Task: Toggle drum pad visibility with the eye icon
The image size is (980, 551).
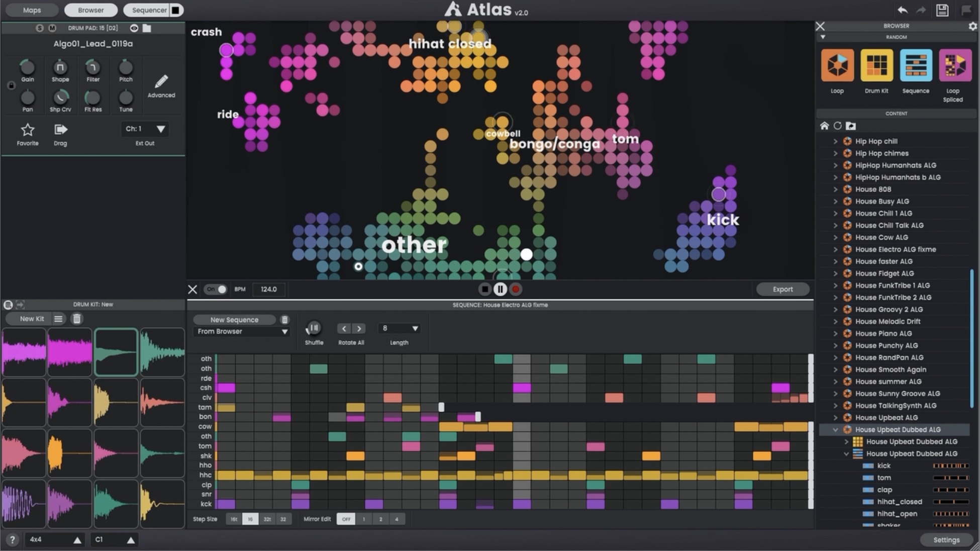Action: click(x=134, y=28)
